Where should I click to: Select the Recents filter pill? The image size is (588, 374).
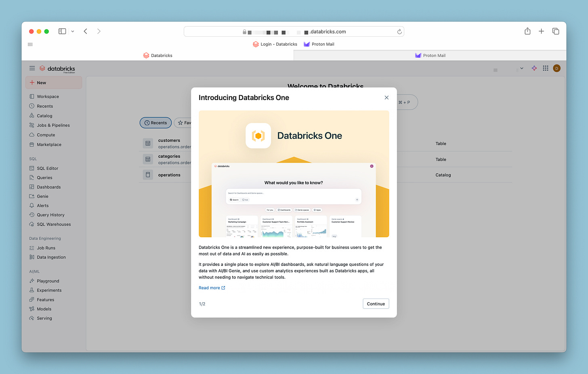coord(156,123)
